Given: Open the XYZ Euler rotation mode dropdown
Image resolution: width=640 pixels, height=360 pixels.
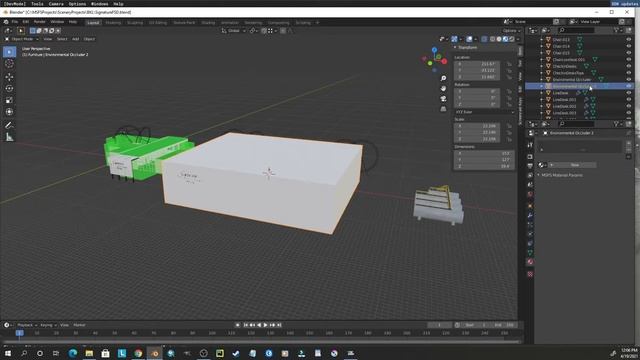Looking at the screenshot, I should [484, 112].
